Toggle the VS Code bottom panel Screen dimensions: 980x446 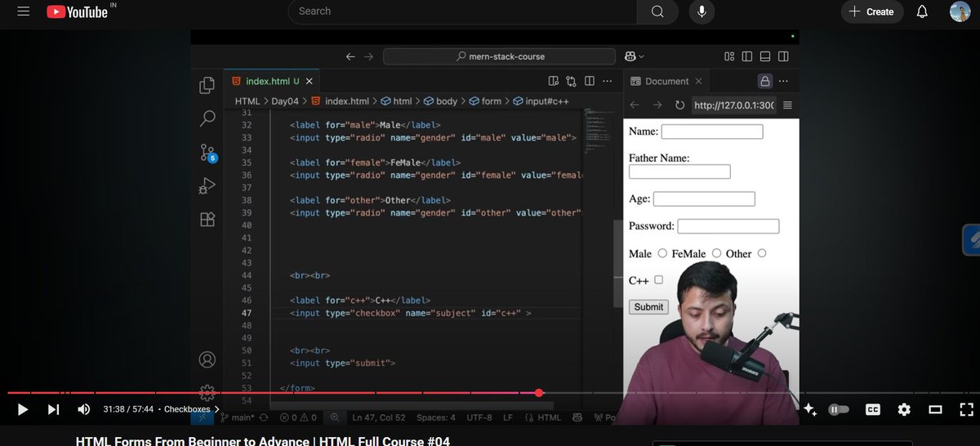[765, 56]
